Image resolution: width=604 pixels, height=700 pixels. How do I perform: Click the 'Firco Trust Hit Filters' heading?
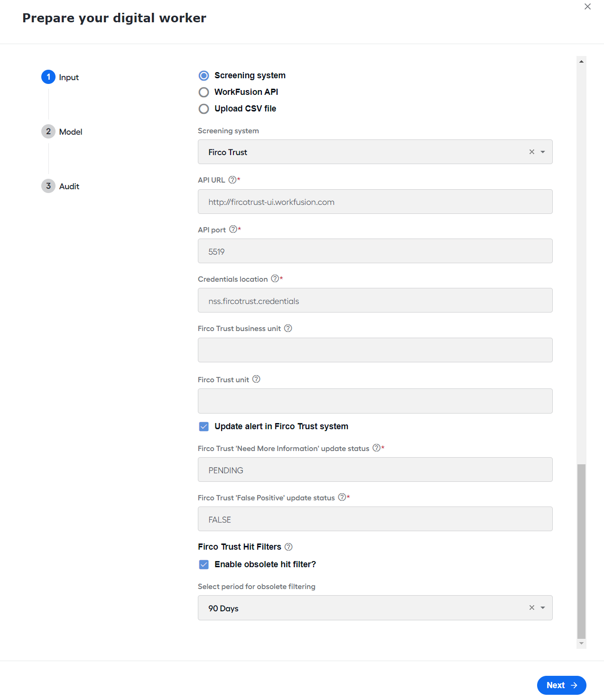pos(240,547)
